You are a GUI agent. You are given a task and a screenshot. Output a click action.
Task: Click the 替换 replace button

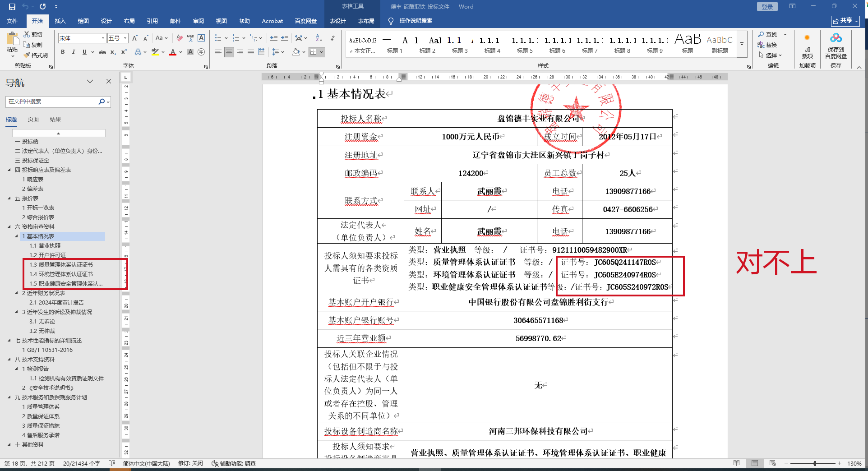tap(768, 45)
